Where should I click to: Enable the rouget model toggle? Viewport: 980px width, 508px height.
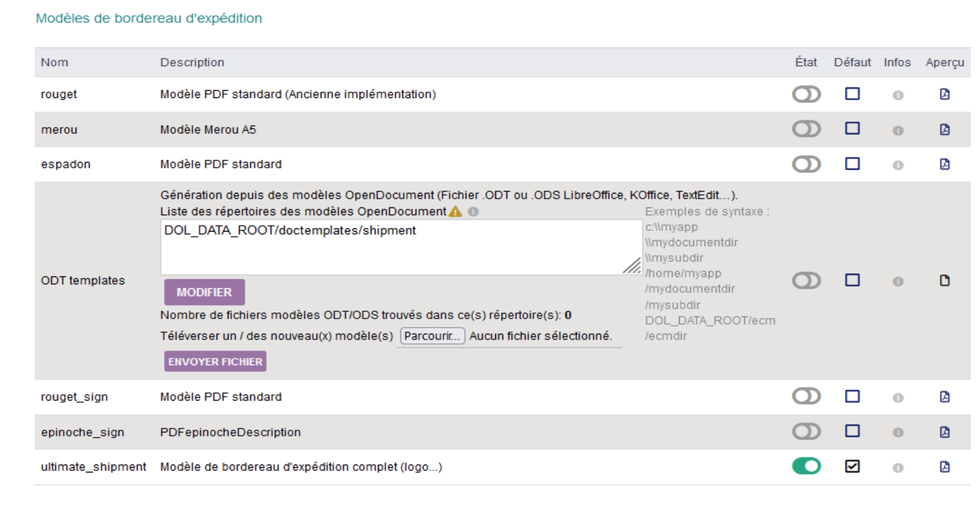[806, 94]
